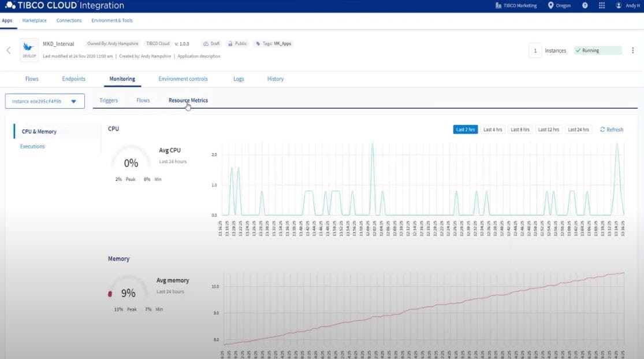Viewport: 644px width, 359px height.
Task: Switch to the Flows monitoring sub-tab
Action: (x=143, y=101)
